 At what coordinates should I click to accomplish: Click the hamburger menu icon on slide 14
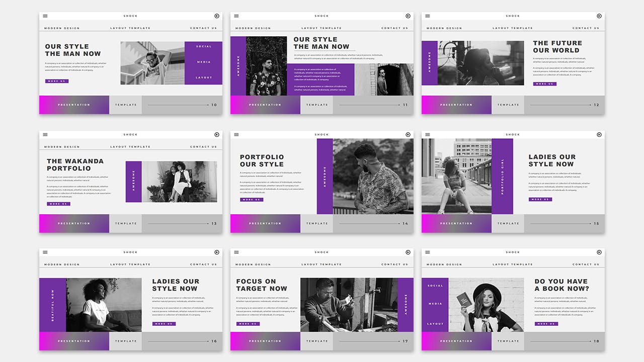(x=236, y=135)
